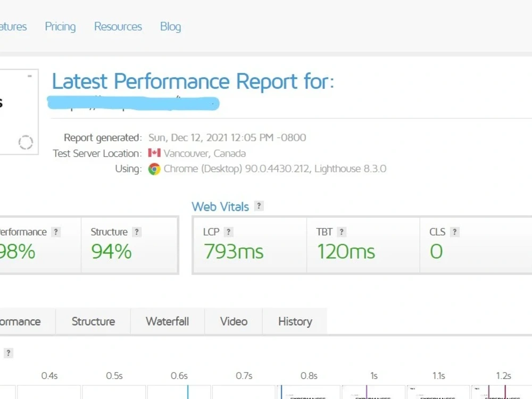The image size is (532, 399).
Task: Click the loading spinner in screenshot box
Action: coord(26,143)
